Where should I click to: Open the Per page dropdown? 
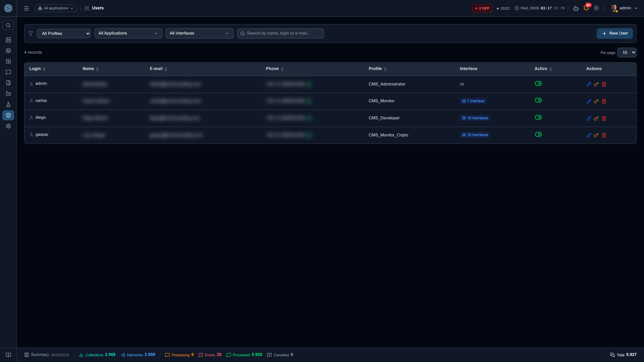click(627, 52)
